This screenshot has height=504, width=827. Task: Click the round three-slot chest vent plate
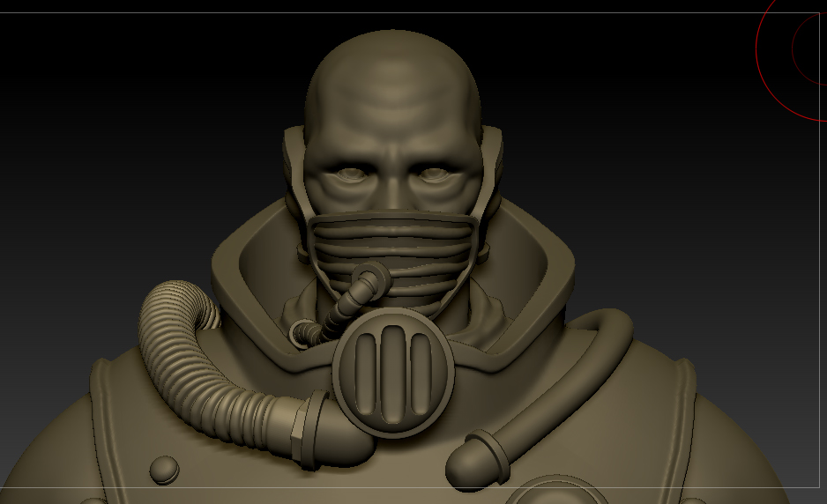(393, 373)
